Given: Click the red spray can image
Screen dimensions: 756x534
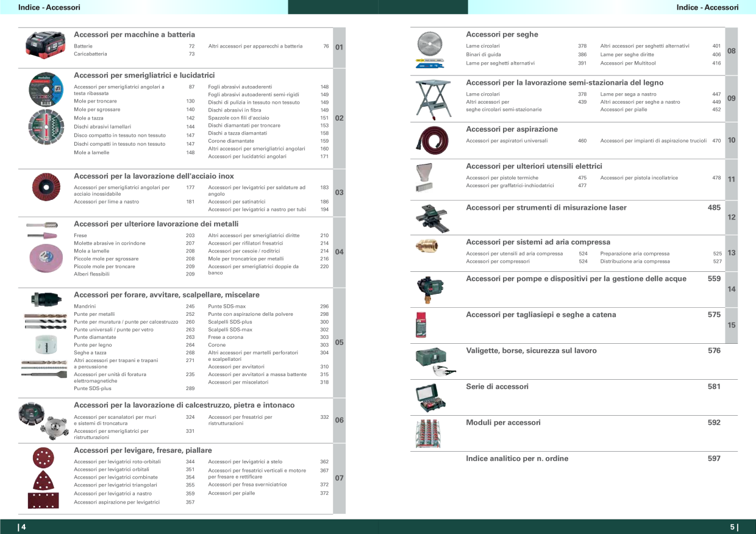Looking at the screenshot, I should (x=421, y=324).
